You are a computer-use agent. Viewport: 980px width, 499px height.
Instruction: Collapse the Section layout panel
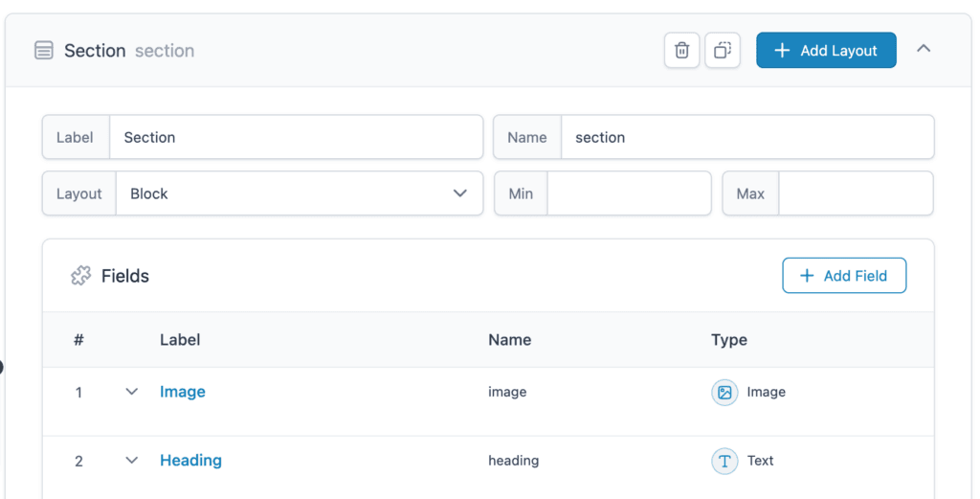click(924, 49)
